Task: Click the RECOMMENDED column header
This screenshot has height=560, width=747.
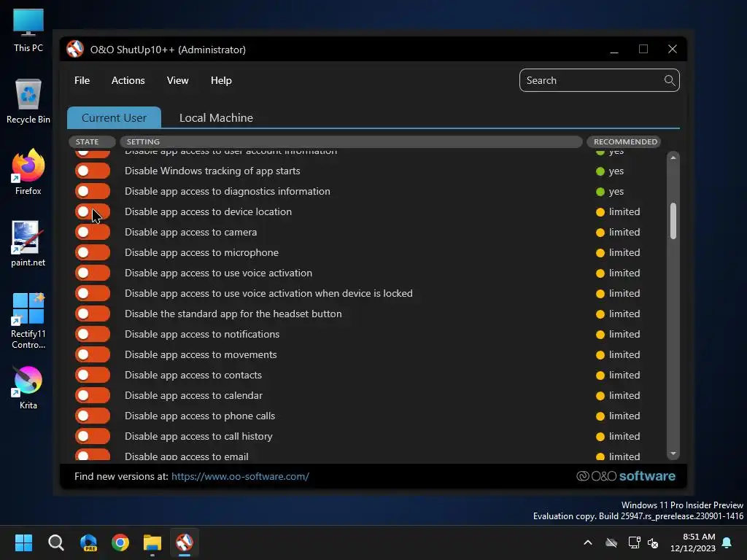Action: coord(624,141)
